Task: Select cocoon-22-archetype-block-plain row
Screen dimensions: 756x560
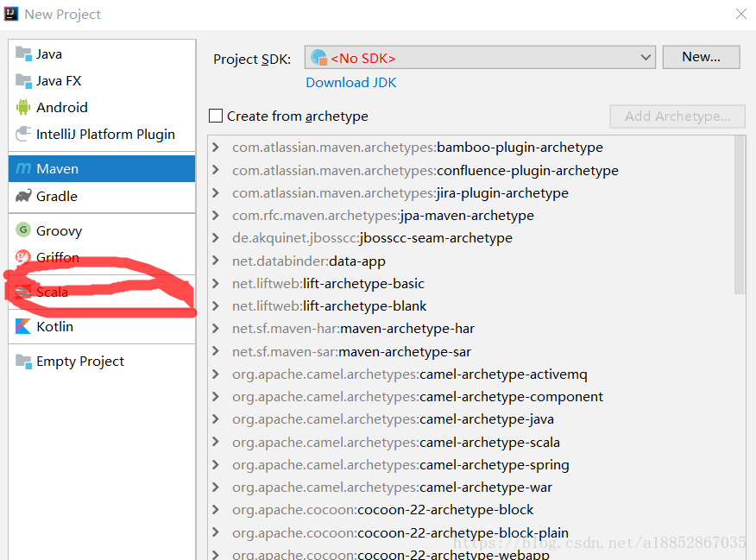Action: click(x=471, y=532)
